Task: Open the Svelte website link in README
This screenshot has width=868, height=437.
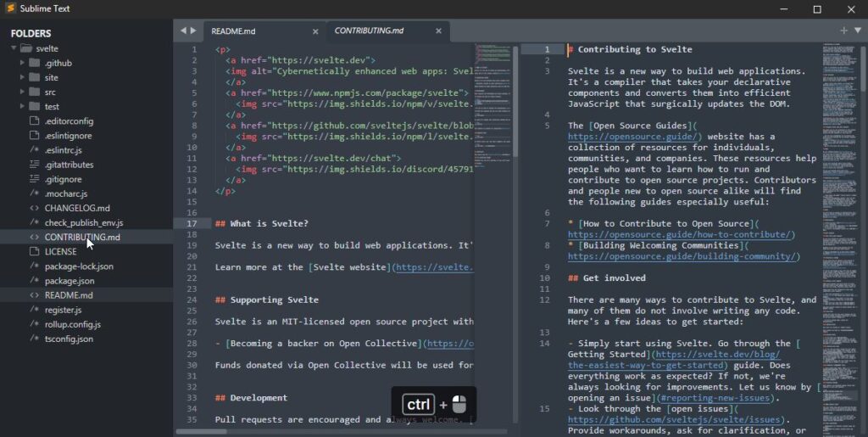Action: pos(435,267)
